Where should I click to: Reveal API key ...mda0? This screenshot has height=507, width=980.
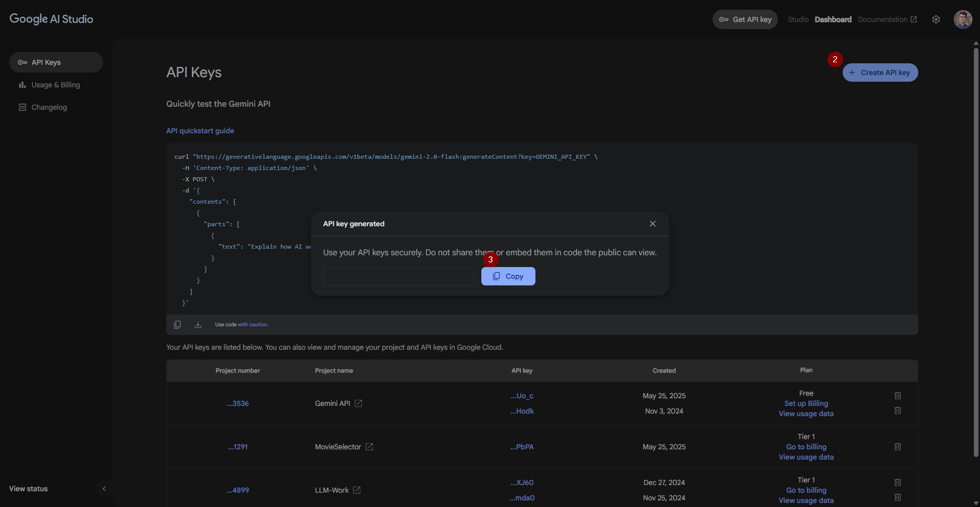[x=522, y=498]
